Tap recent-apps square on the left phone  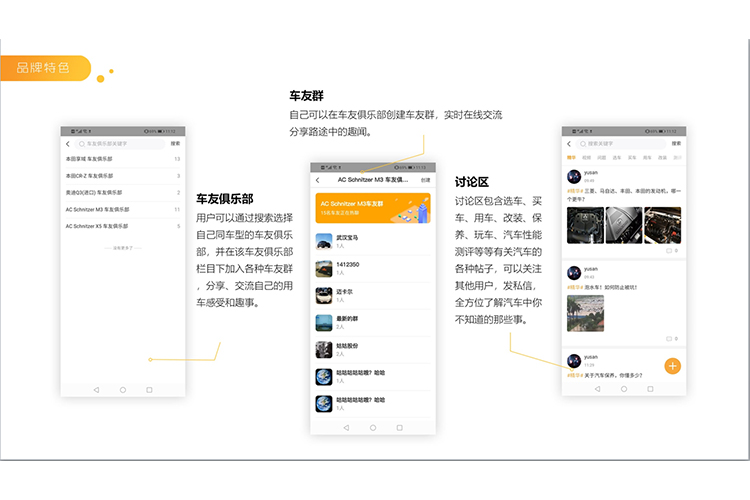pyautogui.click(x=149, y=390)
